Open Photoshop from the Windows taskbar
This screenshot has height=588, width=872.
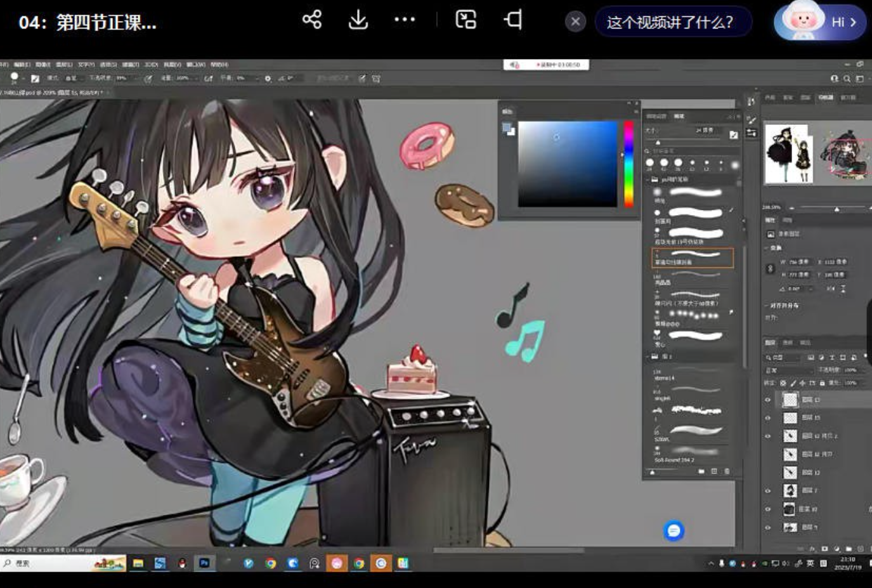point(204,563)
